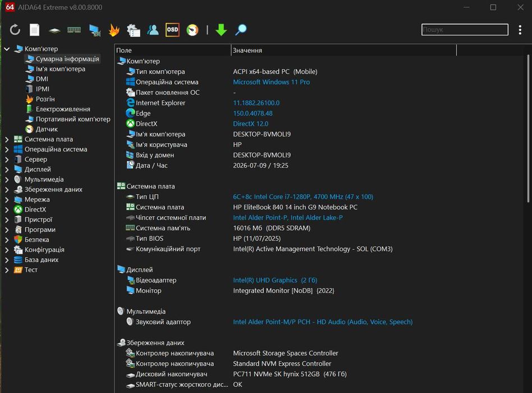Viewport: 532px width, 393px height.
Task: Expand the Системна плата tree node
Action: [7, 139]
